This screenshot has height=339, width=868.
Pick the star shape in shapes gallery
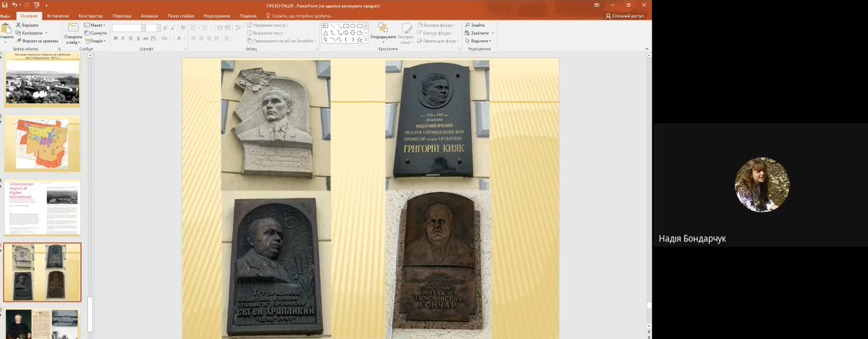(x=360, y=40)
